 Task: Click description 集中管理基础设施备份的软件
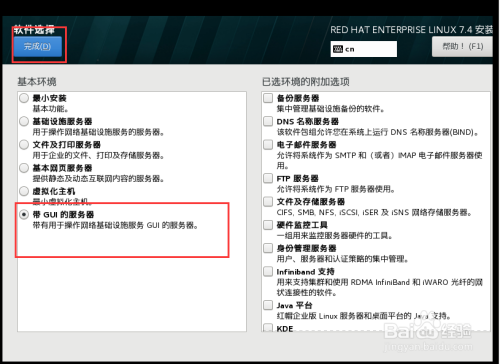click(330, 109)
